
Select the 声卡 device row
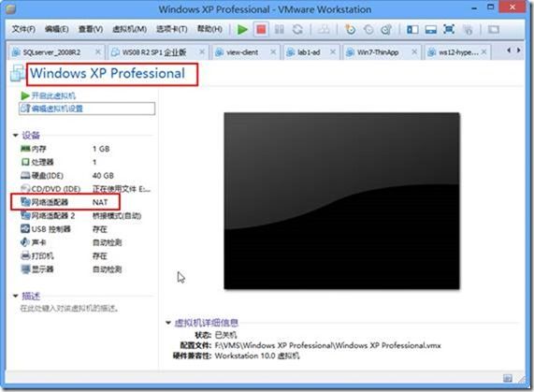pyautogui.click(x=86, y=242)
